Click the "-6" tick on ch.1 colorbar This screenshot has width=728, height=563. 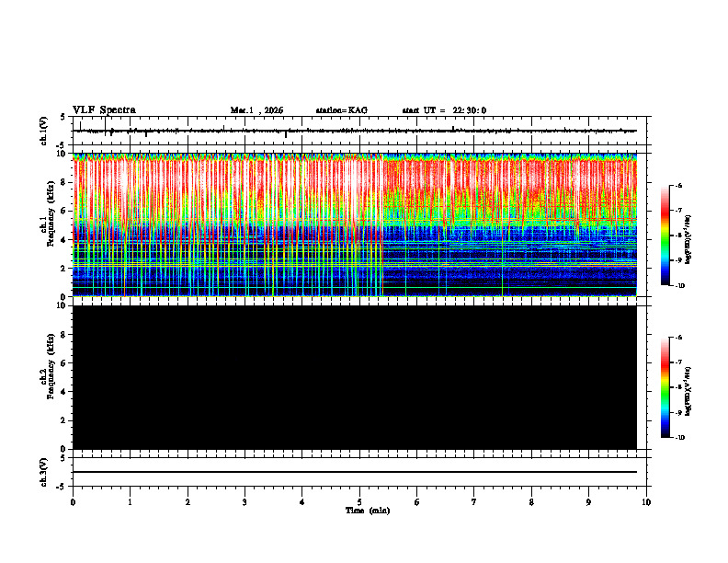tap(678, 185)
